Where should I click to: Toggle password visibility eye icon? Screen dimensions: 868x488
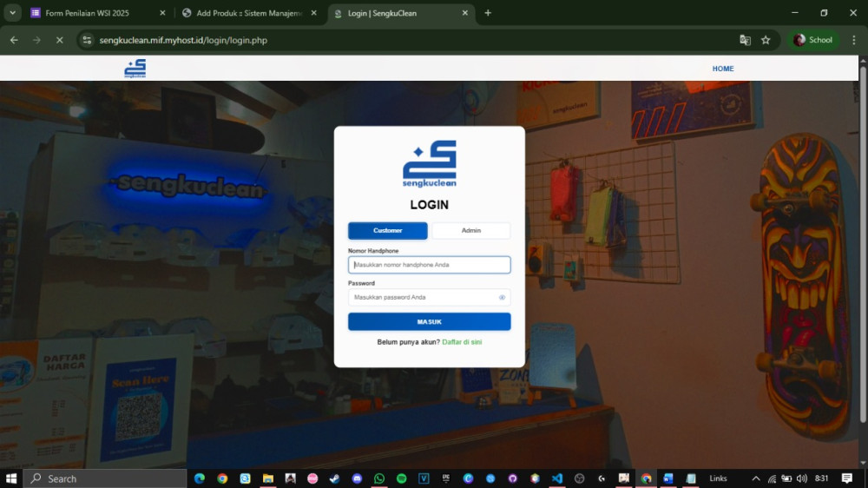502,298
